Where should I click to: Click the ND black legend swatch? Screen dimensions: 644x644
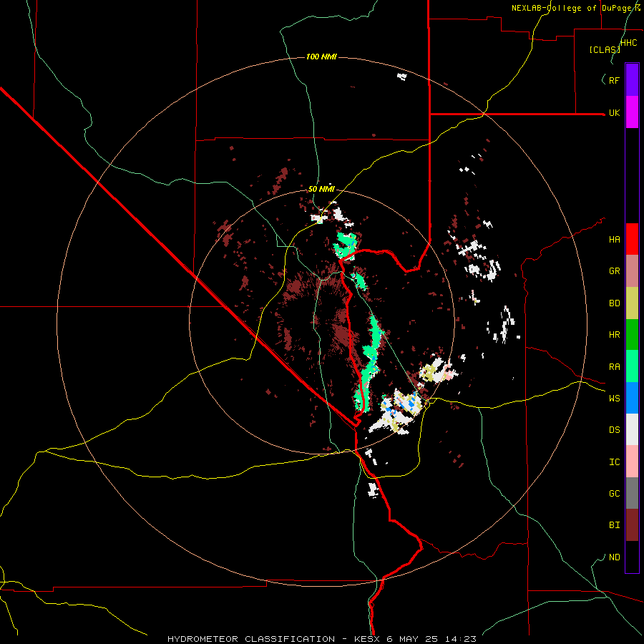tap(632, 557)
